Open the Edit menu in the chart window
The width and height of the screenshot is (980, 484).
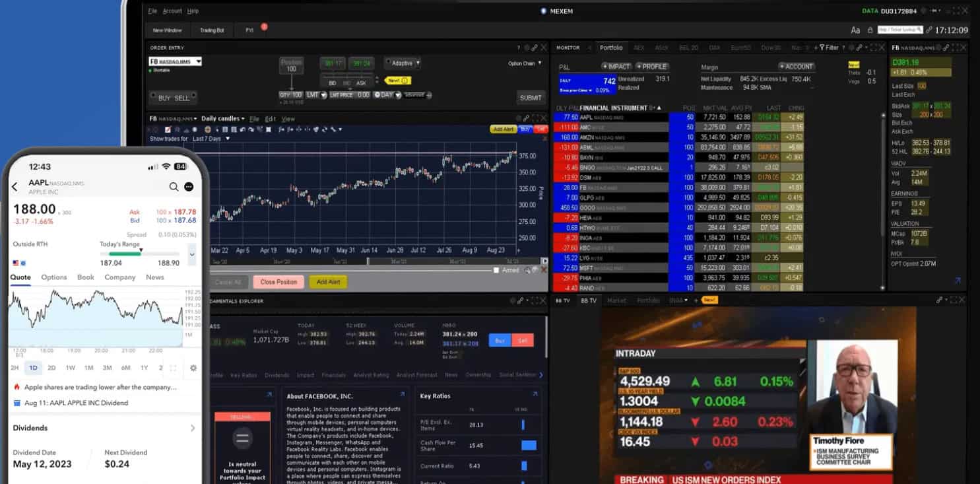pos(271,118)
